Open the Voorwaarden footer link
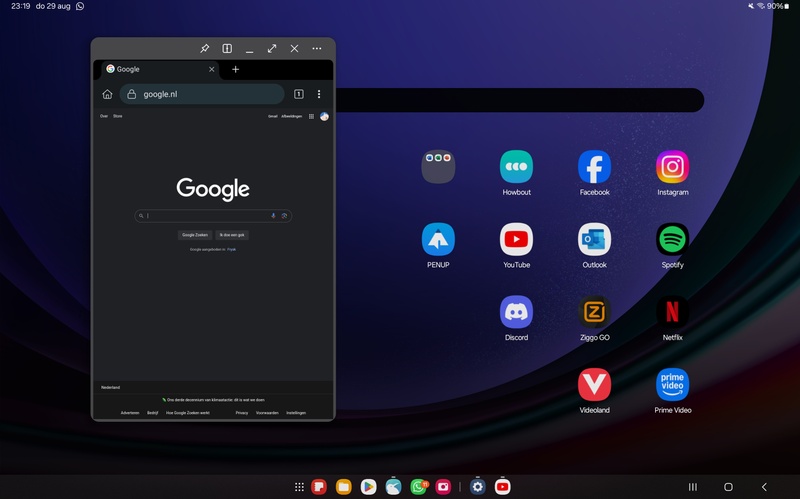Viewport: 800px width, 499px height. [x=267, y=413]
